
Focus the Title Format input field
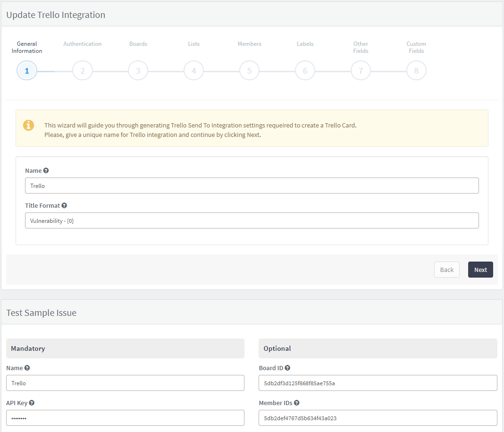coord(252,220)
